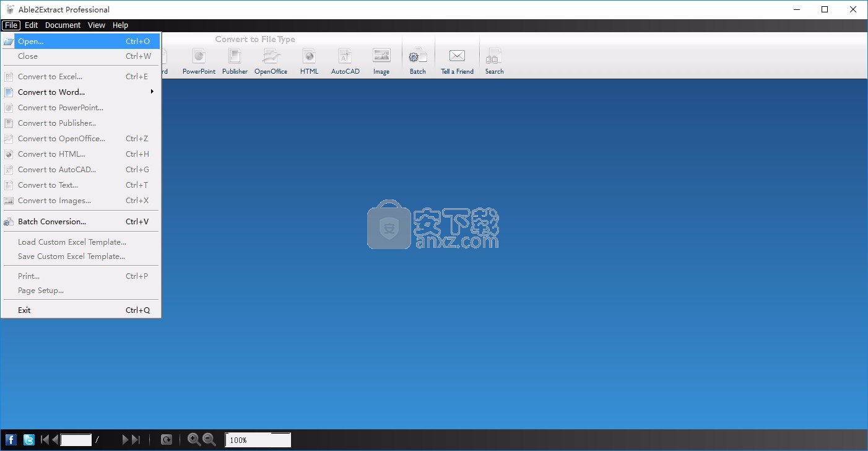The height and width of the screenshot is (451, 868).
Task: Click the Facebook icon in status bar
Action: (11, 440)
